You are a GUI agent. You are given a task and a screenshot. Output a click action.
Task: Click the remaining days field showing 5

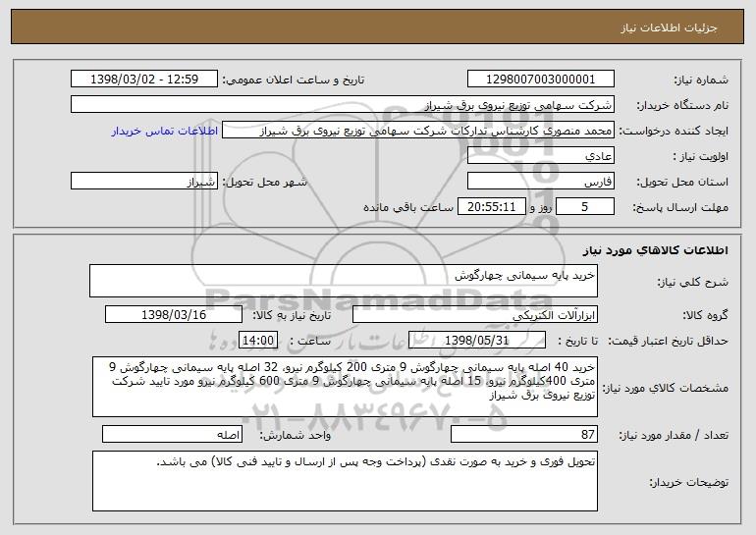click(x=585, y=207)
